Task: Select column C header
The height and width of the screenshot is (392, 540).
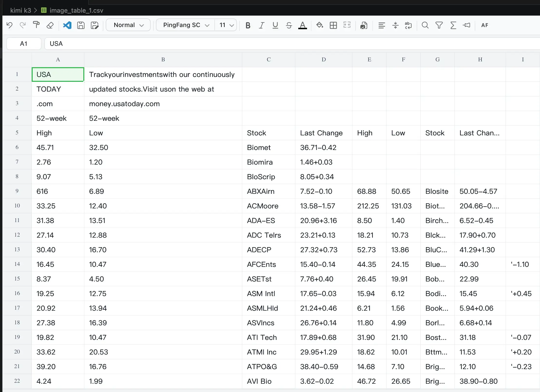Action: tap(269, 60)
